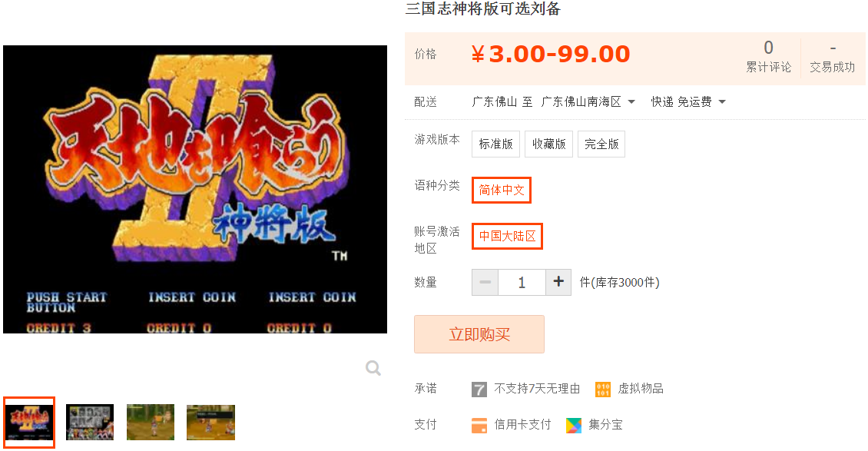Open the 累计评论 reviews count

pyautogui.click(x=768, y=58)
